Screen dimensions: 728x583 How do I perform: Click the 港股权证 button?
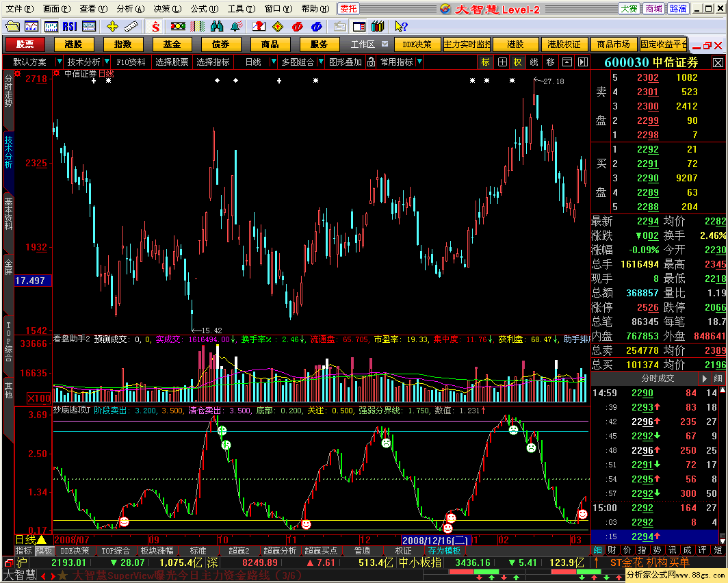point(564,44)
